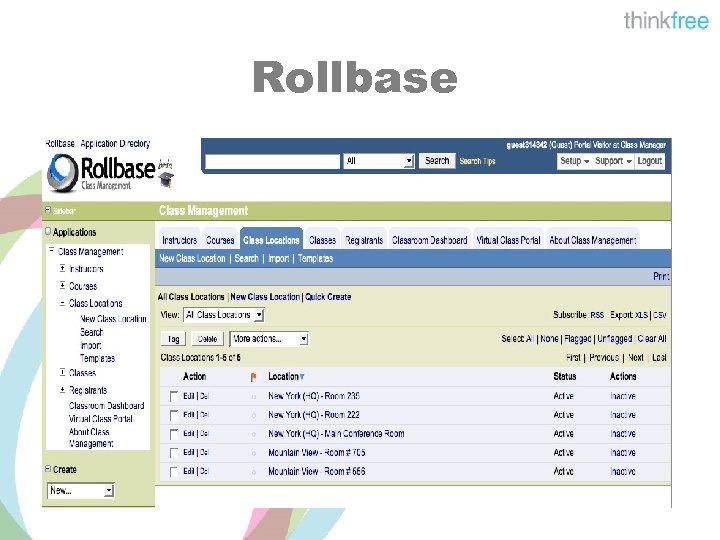Open the Classroom Dashboard tab
The width and height of the screenshot is (720, 540).
tap(430, 240)
